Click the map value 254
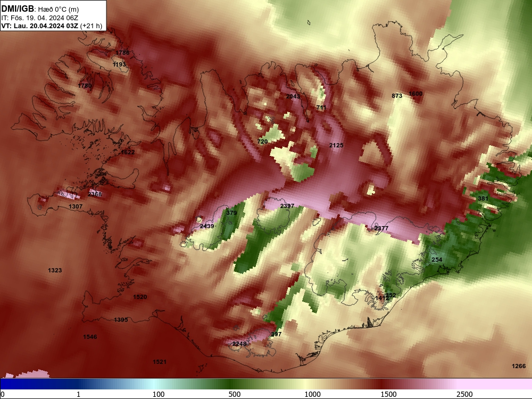Viewport: 532px width, 399px height. 437,260
